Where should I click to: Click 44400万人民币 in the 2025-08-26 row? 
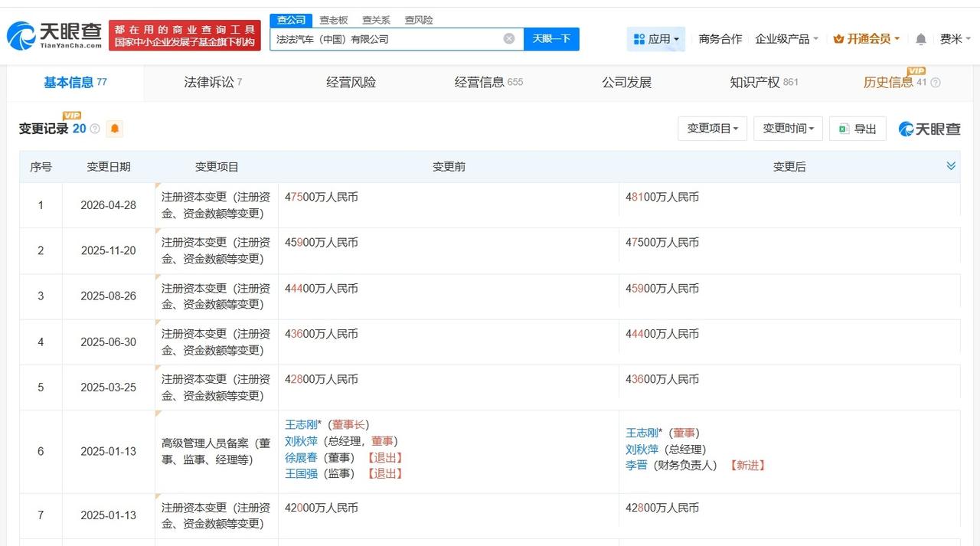pos(322,289)
